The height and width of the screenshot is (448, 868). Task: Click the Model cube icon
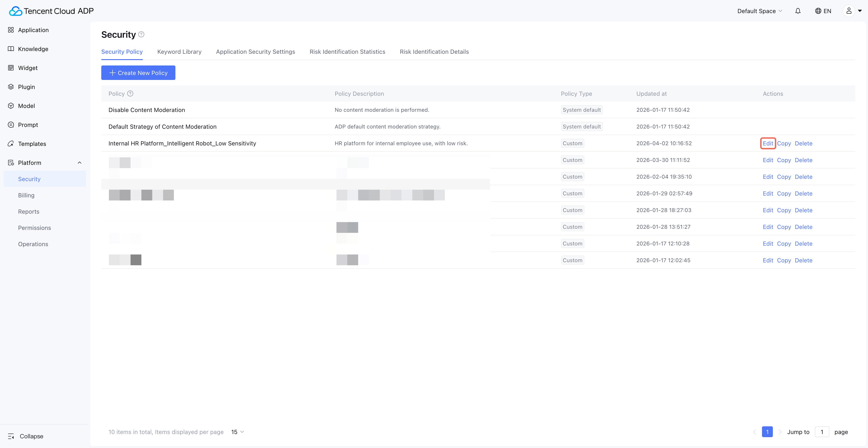tap(11, 106)
